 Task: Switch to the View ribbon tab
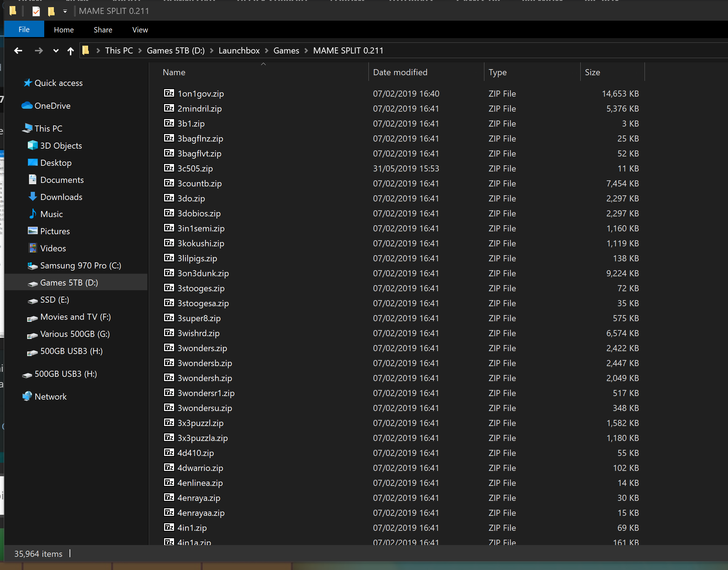coord(140,30)
